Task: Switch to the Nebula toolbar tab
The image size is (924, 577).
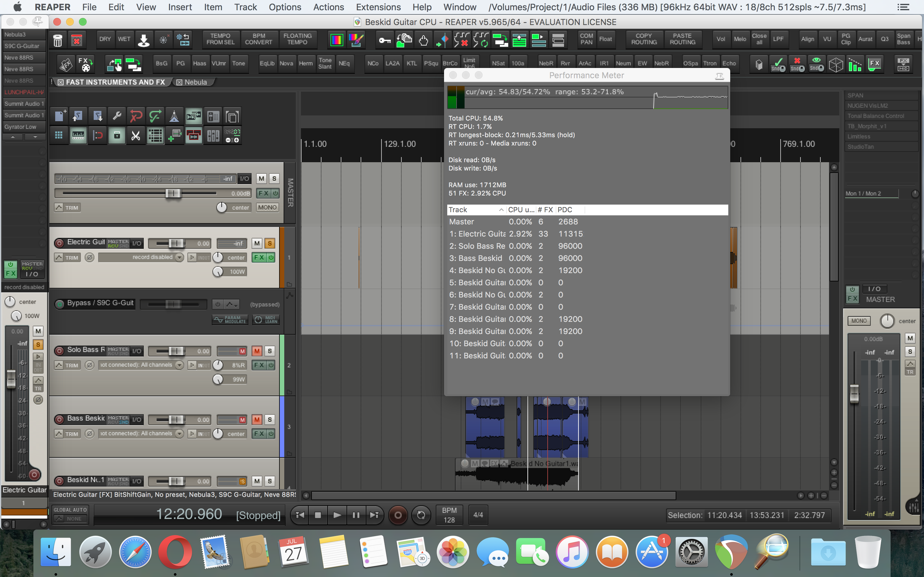Action: (195, 82)
